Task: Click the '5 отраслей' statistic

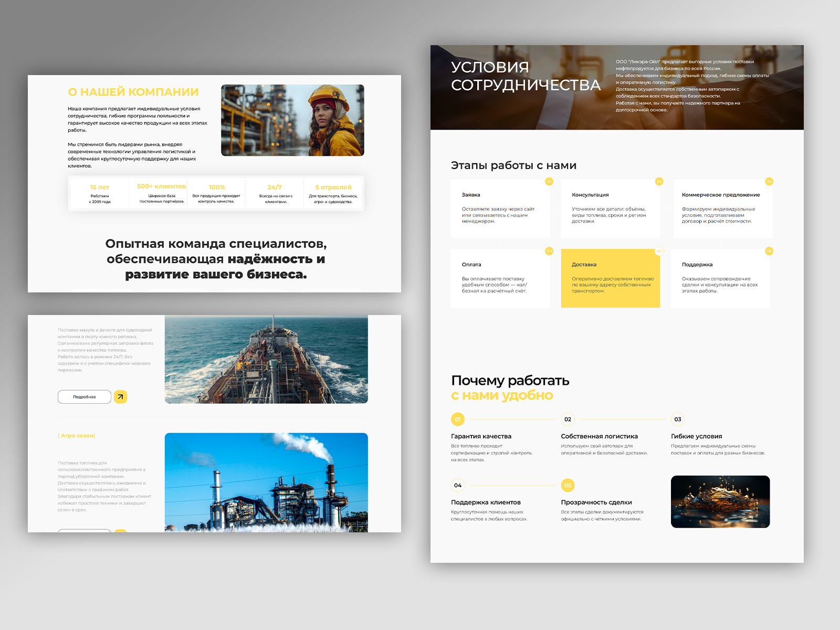Action: pos(333,187)
